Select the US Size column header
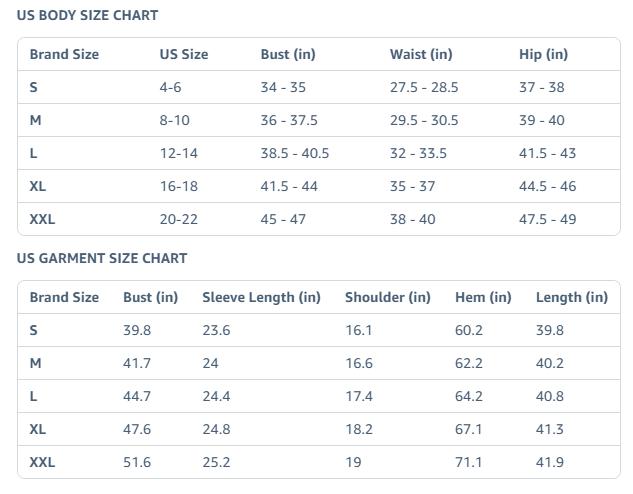This screenshot has height=494, width=633. (x=184, y=54)
